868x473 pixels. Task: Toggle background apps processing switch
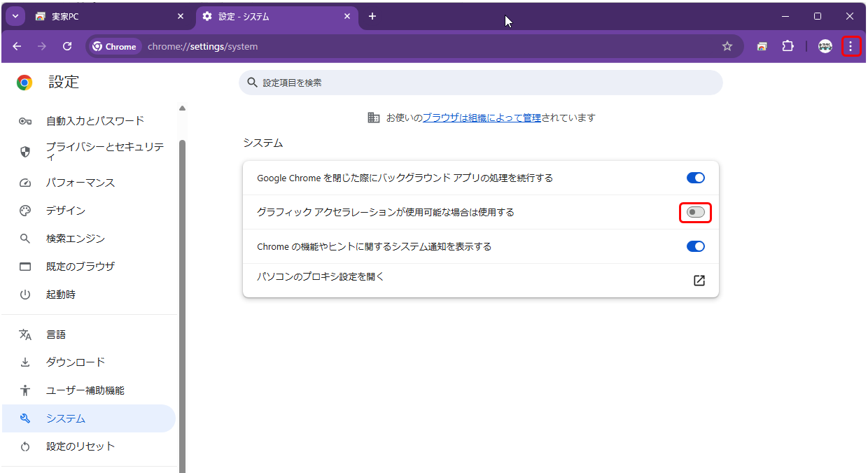point(695,178)
